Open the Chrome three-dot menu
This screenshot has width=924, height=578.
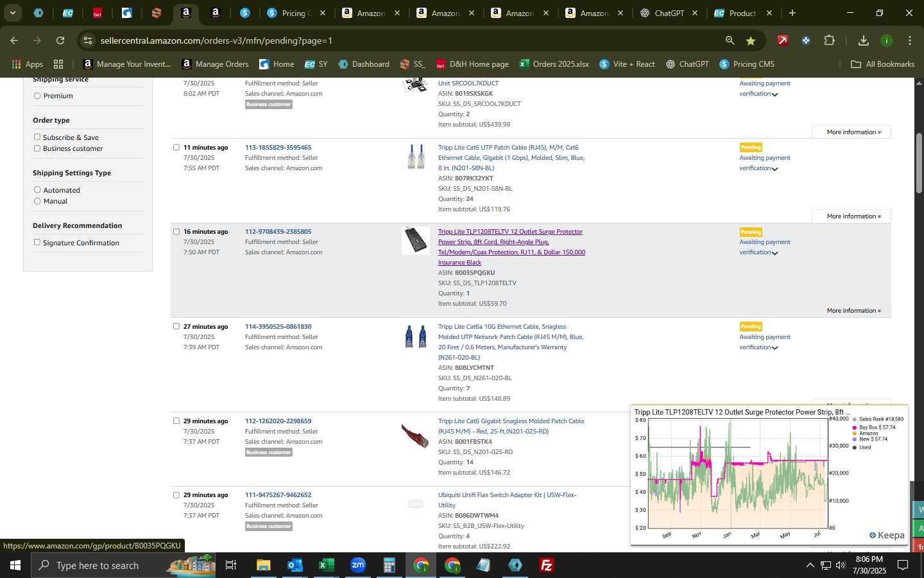(x=909, y=40)
